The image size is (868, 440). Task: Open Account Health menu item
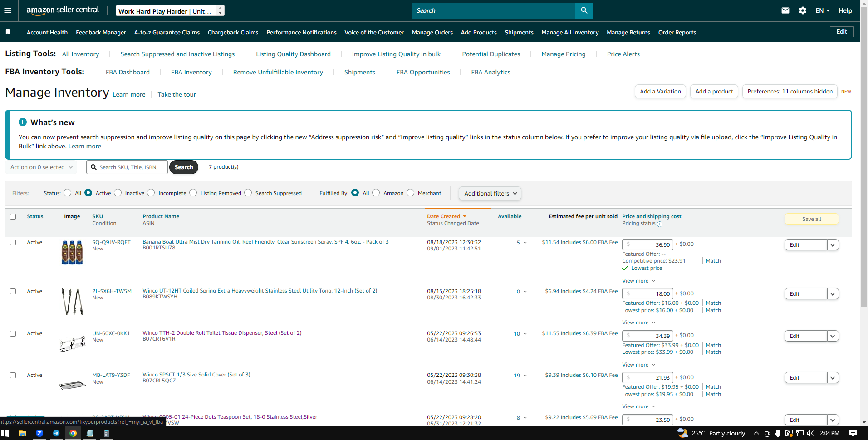[47, 32]
